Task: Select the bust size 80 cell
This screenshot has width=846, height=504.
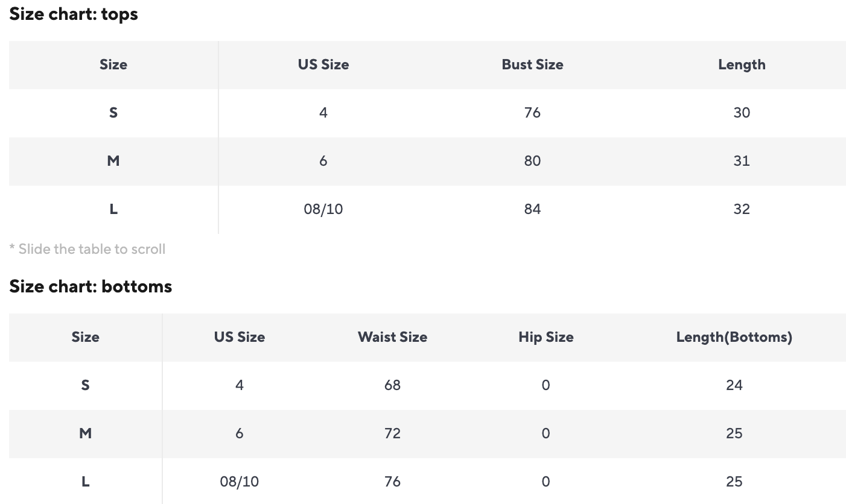Action: click(532, 161)
